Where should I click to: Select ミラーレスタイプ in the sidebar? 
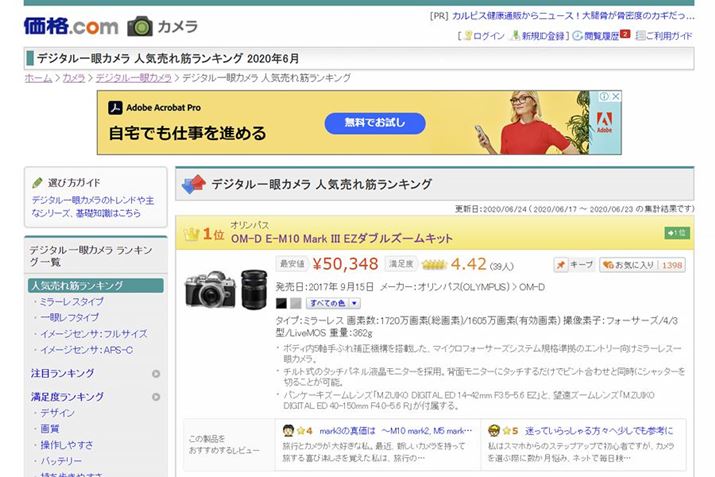(71, 301)
